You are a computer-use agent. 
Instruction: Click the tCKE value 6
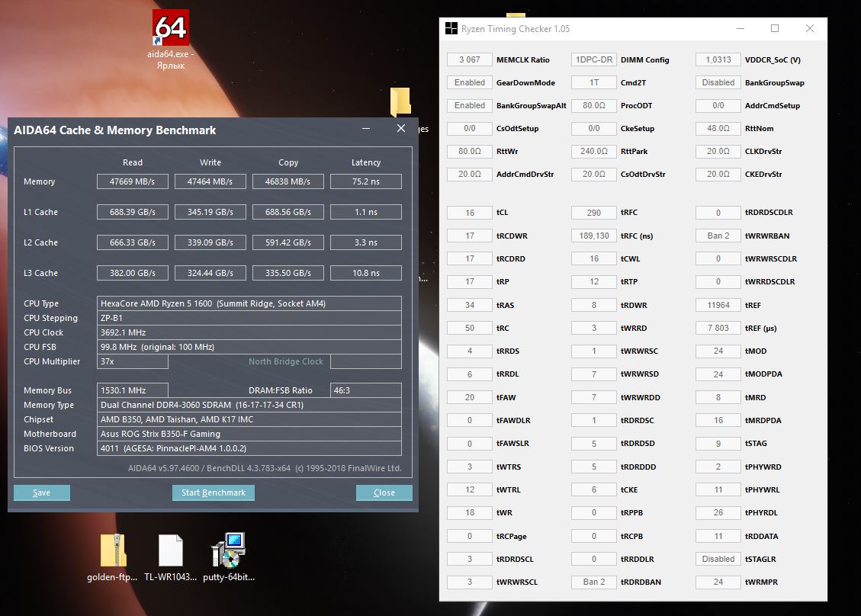click(594, 489)
